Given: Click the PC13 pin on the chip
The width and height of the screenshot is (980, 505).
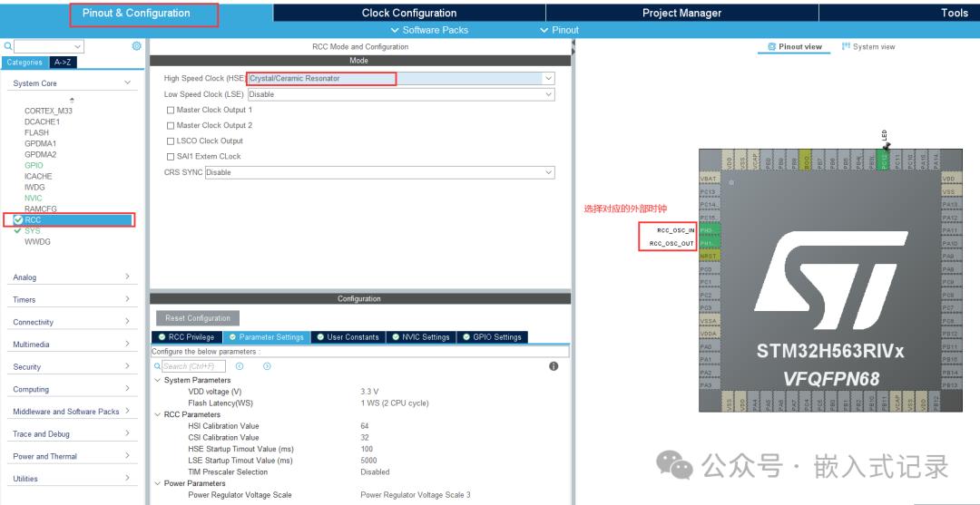Looking at the screenshot, I should click(710, 191).
